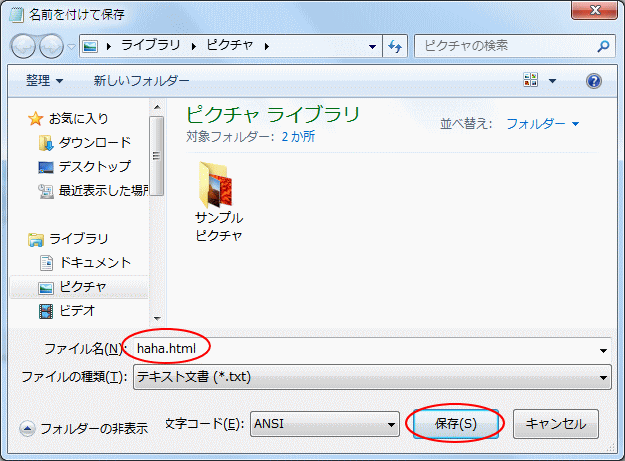The width and height of the screenshot is (625, 461).
Task: Click the recent places icon
Action: pyautogui.click(x=46, y=191)
